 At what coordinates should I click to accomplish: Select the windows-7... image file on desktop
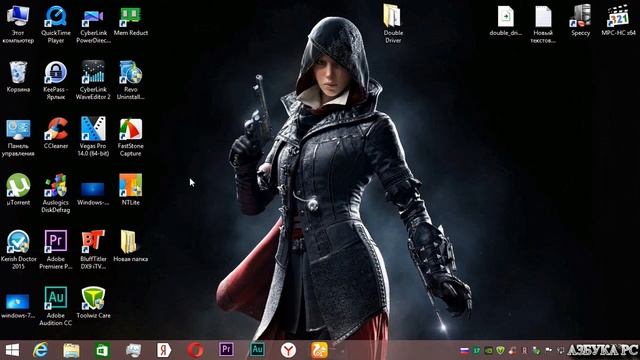tap(18, 306)
